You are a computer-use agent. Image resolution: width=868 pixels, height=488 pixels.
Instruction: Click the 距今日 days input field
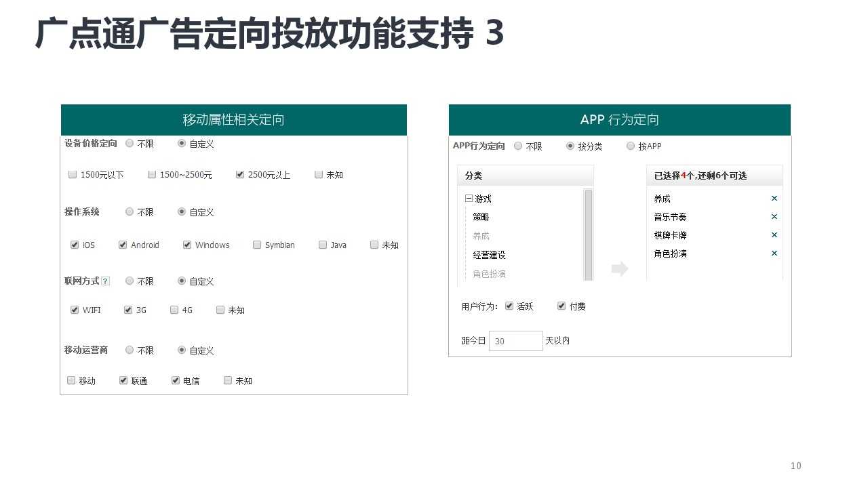pyautogui.click(x=515, y=341)
